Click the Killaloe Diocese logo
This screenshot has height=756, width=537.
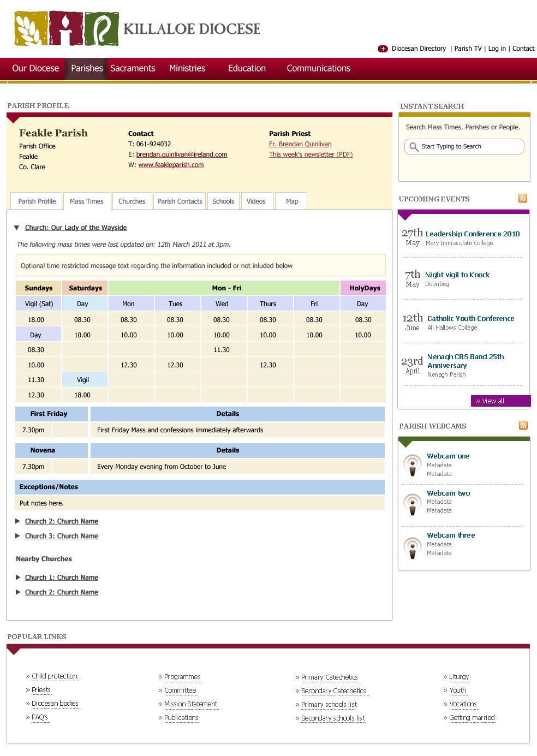pos(136,28)
